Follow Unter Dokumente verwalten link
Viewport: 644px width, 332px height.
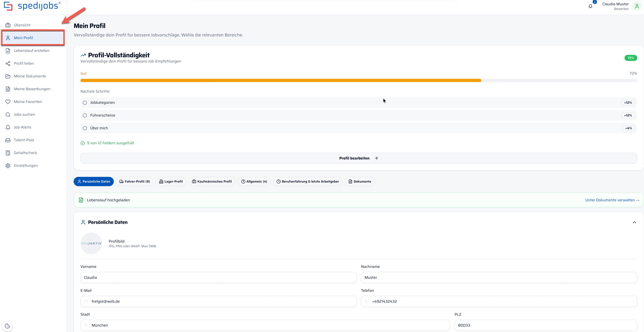click(612, 200)
